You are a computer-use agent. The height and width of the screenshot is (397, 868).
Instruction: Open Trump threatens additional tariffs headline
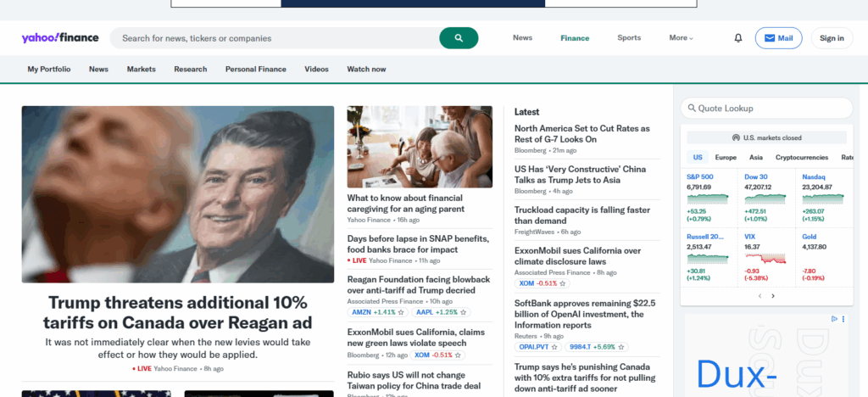(178, 312)
